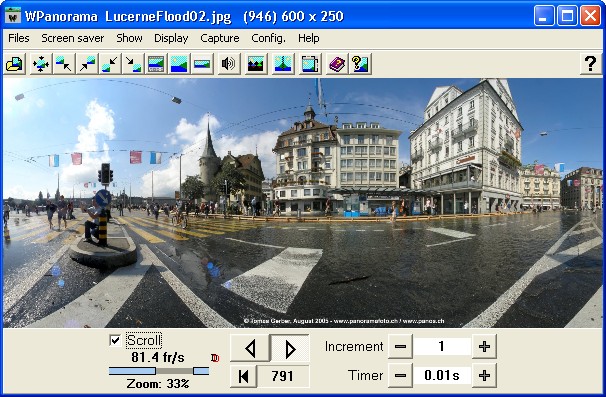The image size is (606, 397).
Task: Click the small red icon beside frame rate
Action: (215, 358)
